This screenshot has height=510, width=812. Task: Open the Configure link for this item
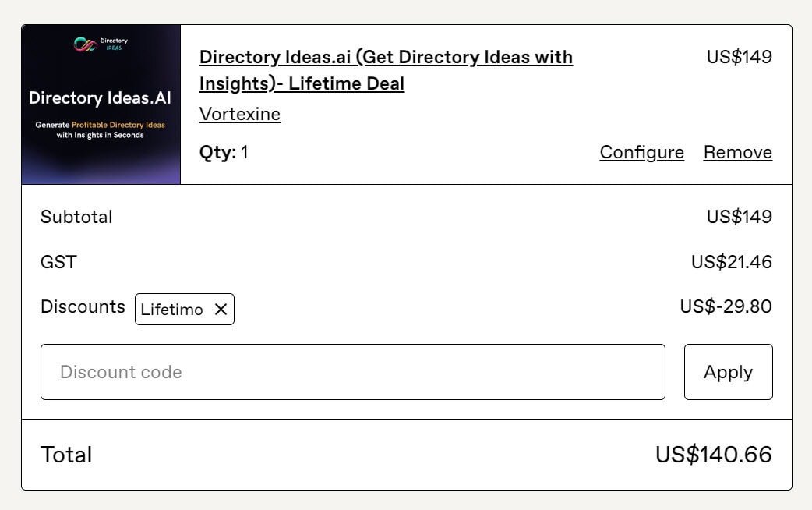point(641,152)
